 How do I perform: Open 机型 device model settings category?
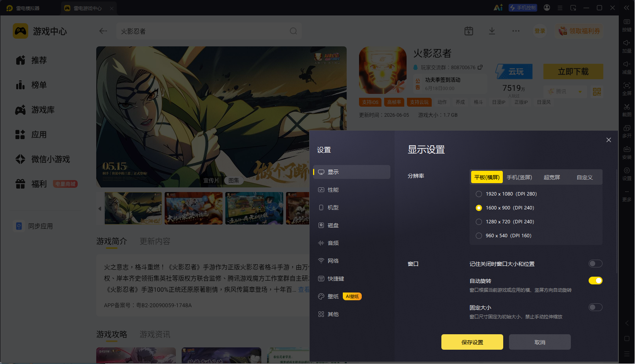click(352, 208)
